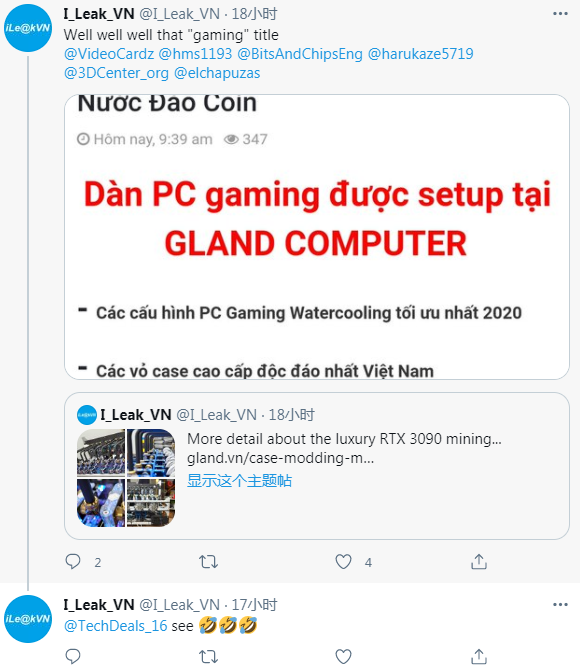
Task: Open reply on the first tweet
Action: 73,561
